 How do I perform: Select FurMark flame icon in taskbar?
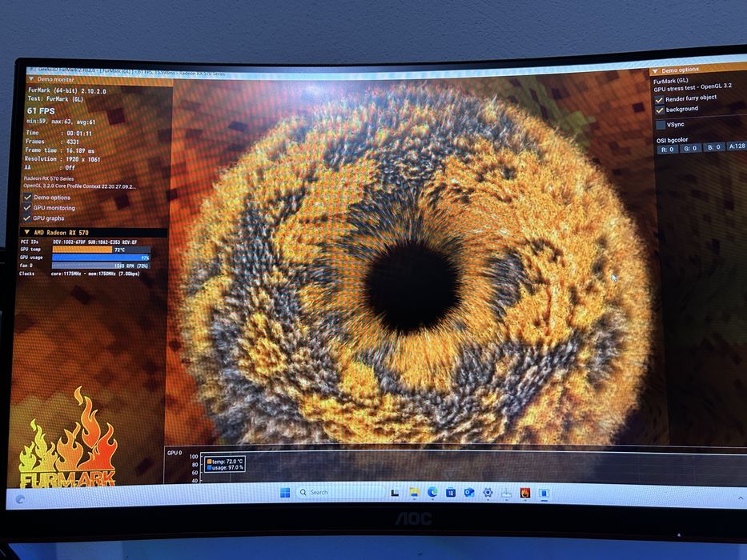click(x=525, y=493)
